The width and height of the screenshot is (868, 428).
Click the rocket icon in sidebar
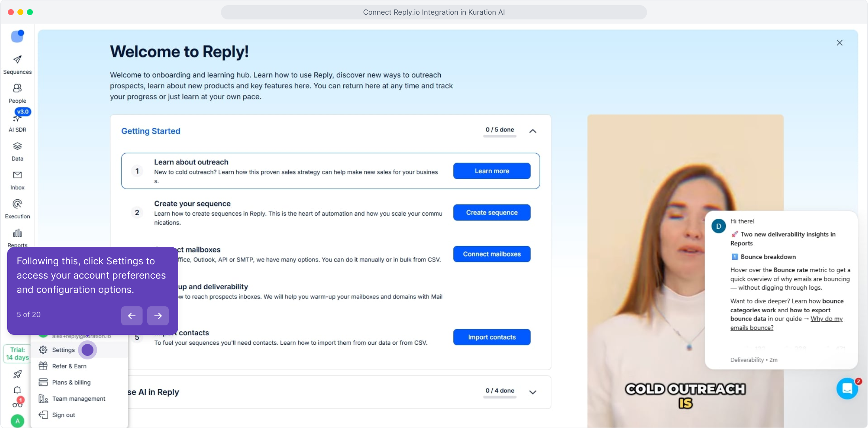[x=17, y=374]
